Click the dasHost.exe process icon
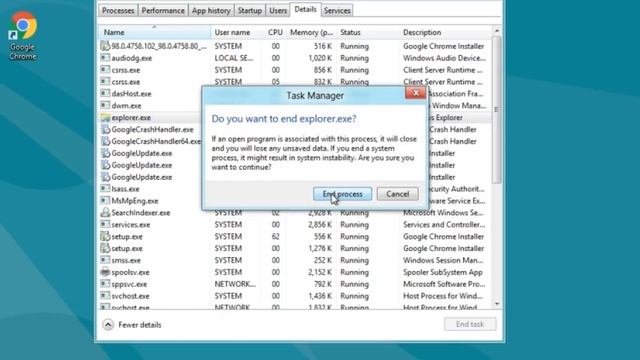 [x=105, y=93]
